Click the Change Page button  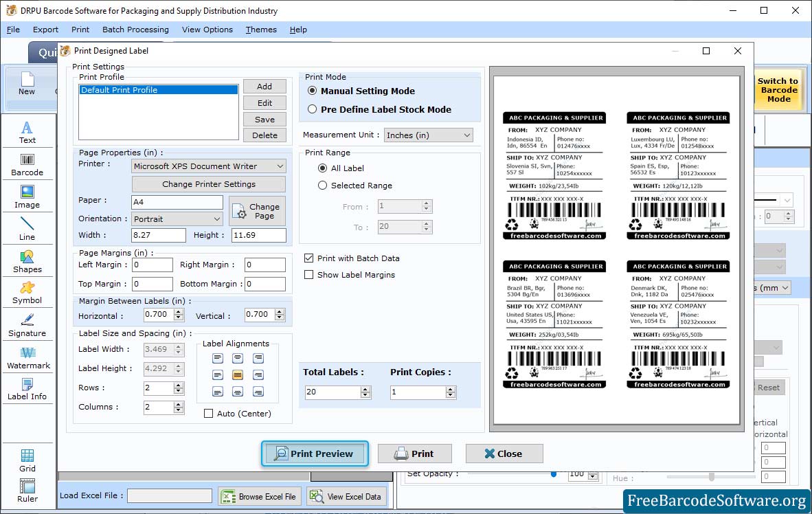point(258,211)
